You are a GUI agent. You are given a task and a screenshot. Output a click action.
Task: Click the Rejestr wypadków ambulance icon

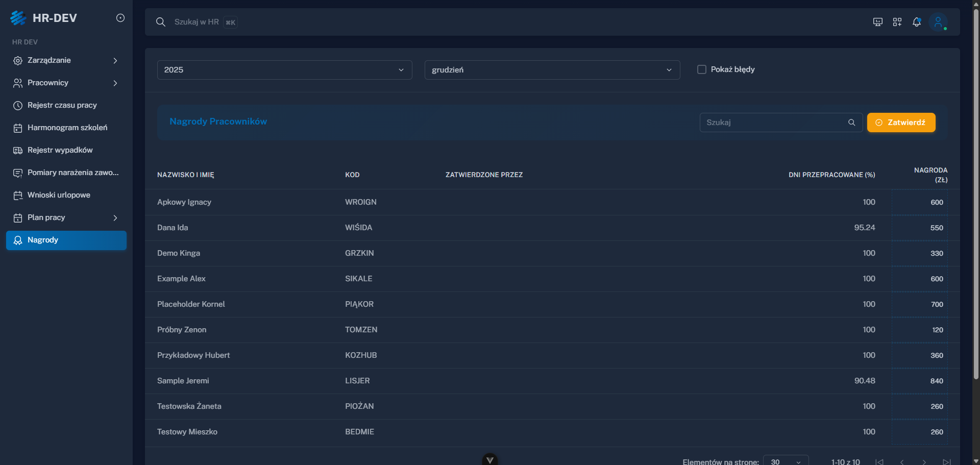pyautogui.click(x=18, y=150)
